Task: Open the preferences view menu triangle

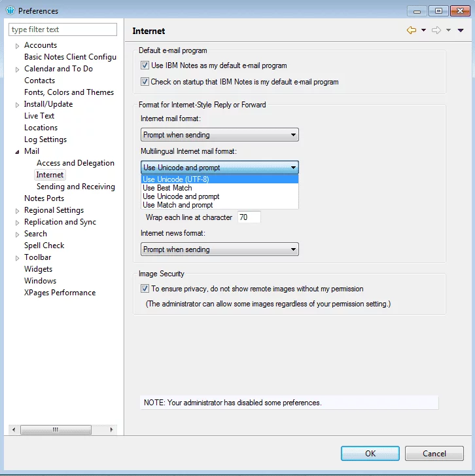Action: [461, 30]
